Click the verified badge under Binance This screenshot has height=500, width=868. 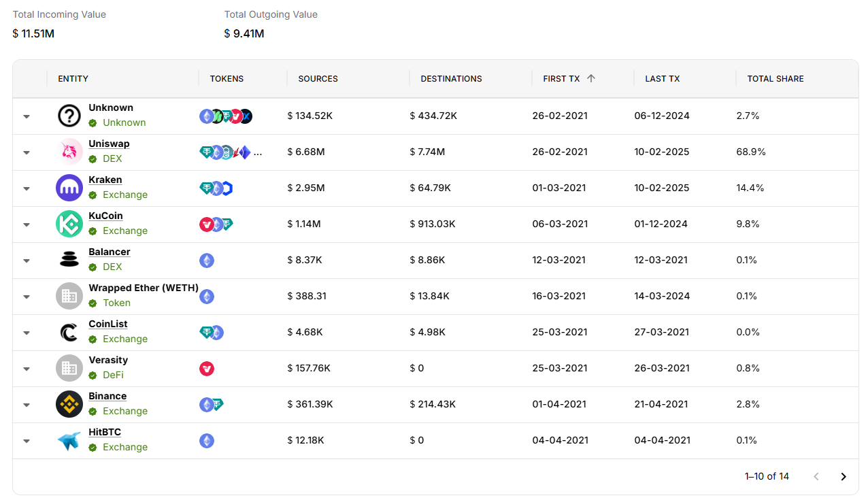(93, 412)
